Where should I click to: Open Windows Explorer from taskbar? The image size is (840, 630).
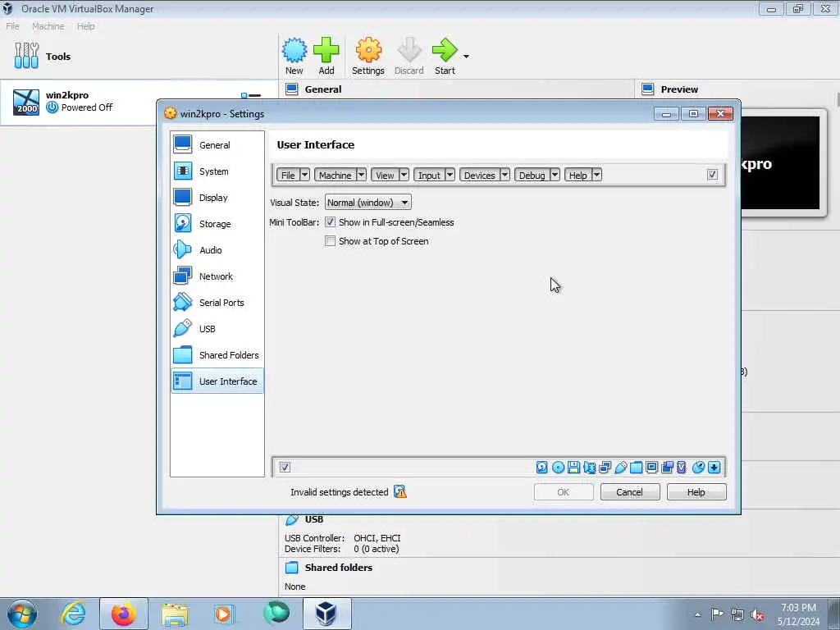[175, 614]
